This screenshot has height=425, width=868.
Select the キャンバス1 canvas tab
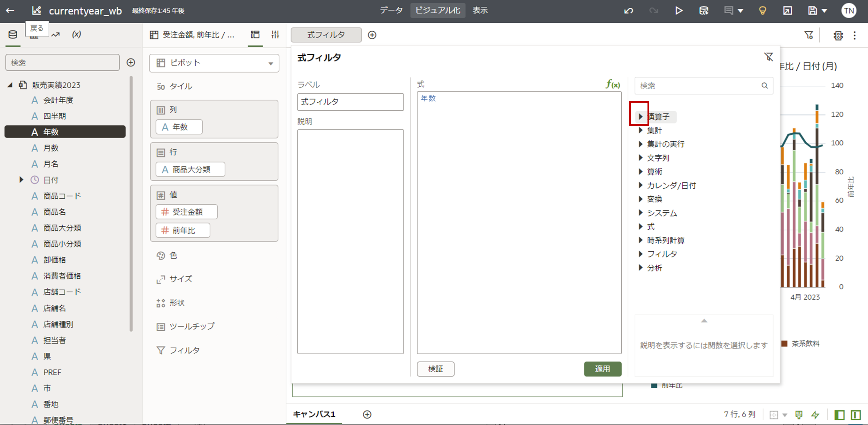(x=314, y=414)
